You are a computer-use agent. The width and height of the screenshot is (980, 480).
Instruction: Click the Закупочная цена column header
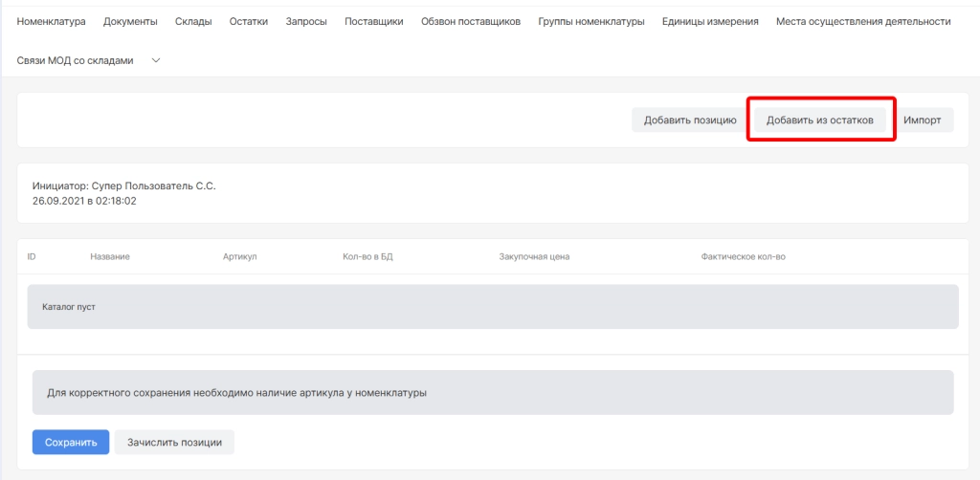(x=534, y=257)
